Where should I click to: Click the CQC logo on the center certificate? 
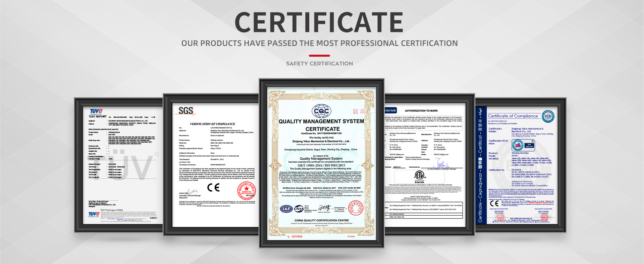[x=321, y=111]
